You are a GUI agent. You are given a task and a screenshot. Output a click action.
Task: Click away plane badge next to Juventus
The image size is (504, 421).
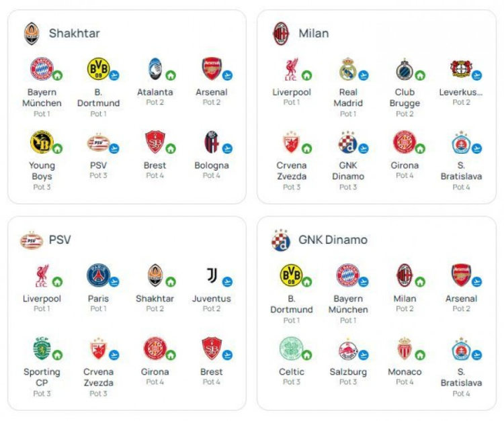coord(227,282)
